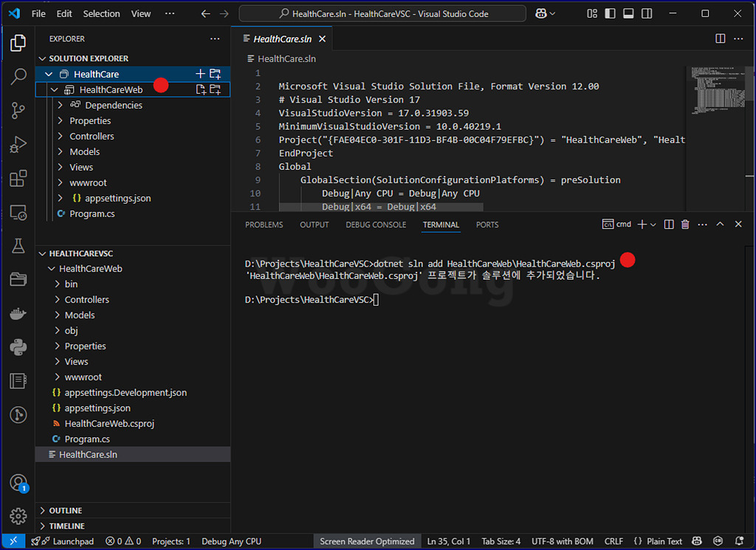Click the new terminal plus icon

(642, 224)
